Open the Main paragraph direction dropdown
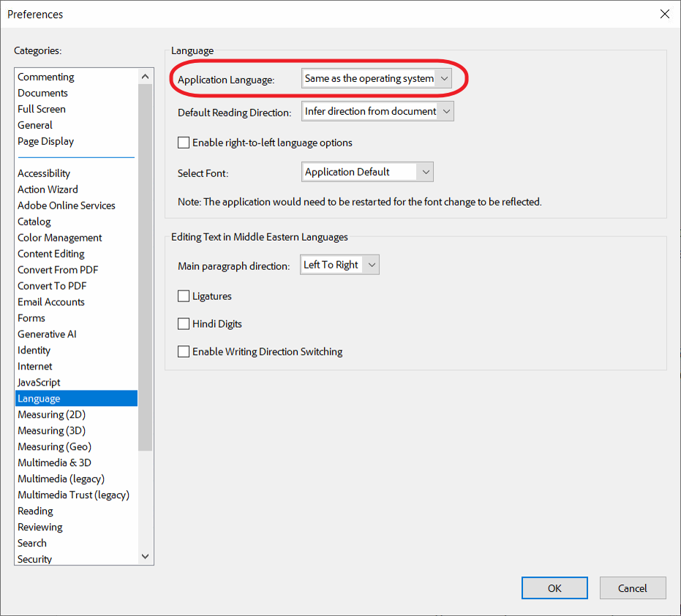Viewport: 681px width, 616px height. pyautogui.click(x=339, y=264)
